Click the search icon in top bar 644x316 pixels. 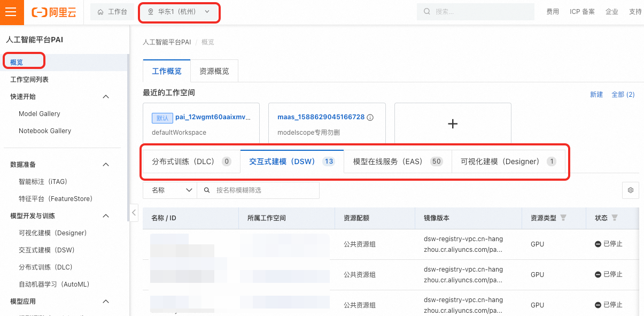coord(427,12)
